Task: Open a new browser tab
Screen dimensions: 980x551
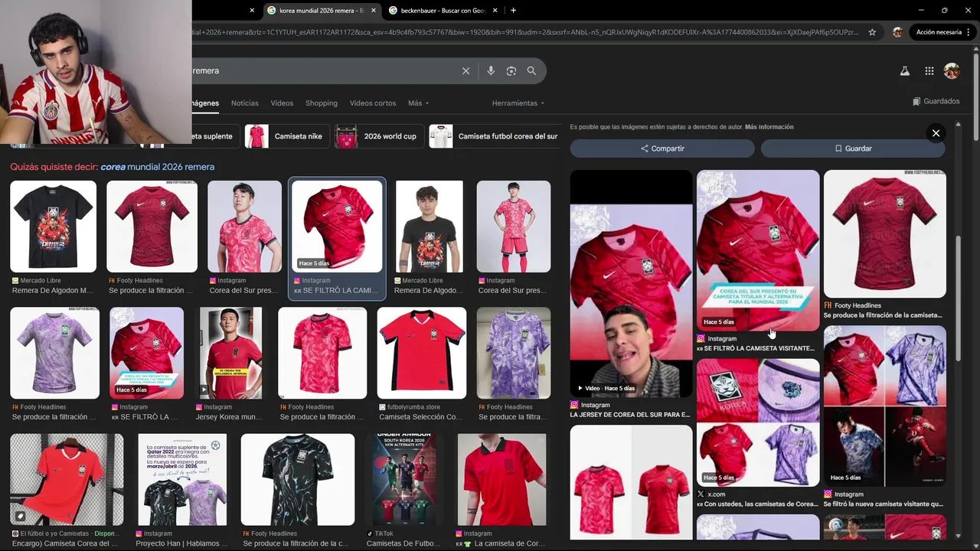Action: tap(513, 11)
